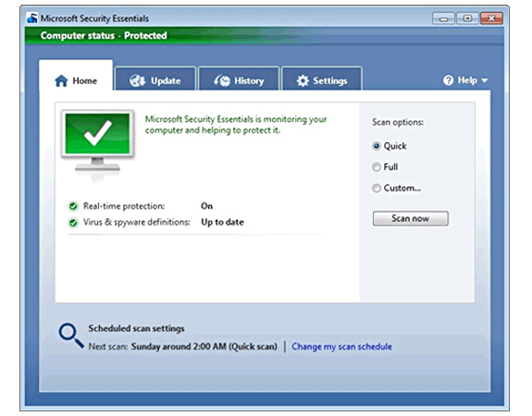The height and width of the screenshot is (416, 532).
Task: Minimize the Security Essentials window
Action: [x=443, y=18]
